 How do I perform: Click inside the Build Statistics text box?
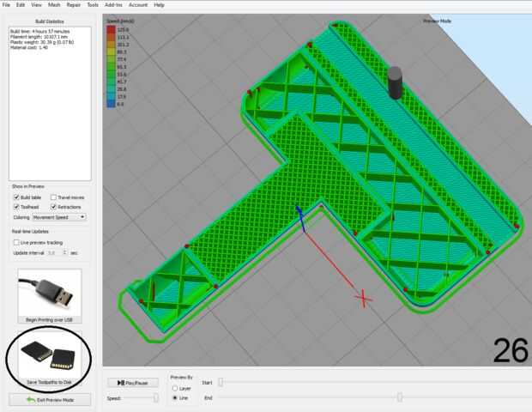[50, 104]
